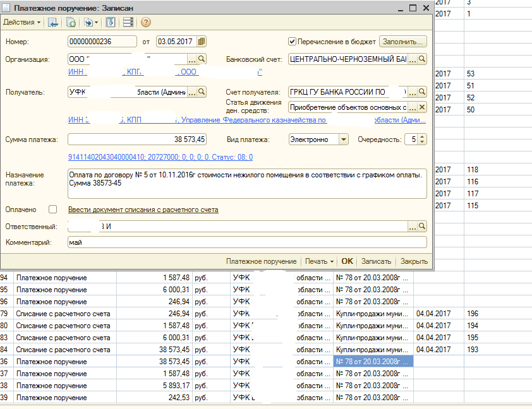Open the Действия menu
The image size is (532, 409).
pos(22,22)
